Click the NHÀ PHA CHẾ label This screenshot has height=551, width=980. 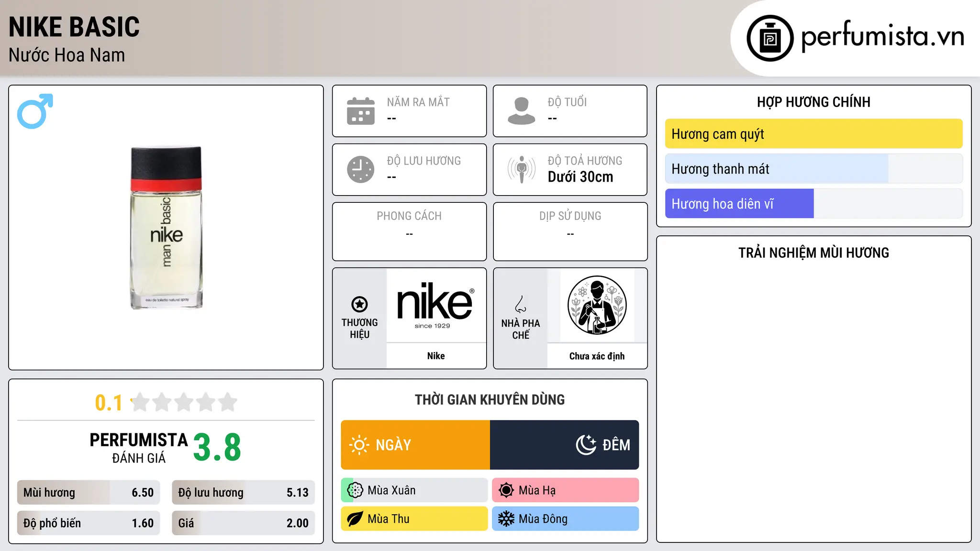521,329
